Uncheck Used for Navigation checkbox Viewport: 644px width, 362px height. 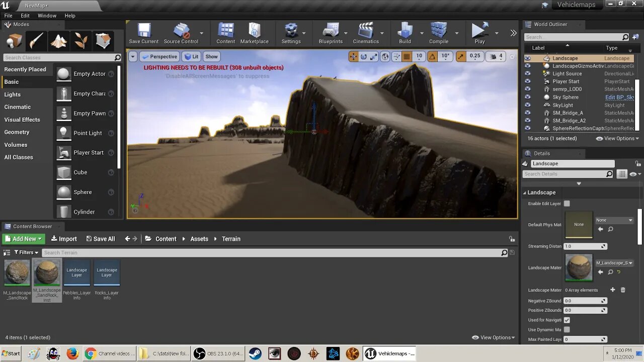click(567, 320)
